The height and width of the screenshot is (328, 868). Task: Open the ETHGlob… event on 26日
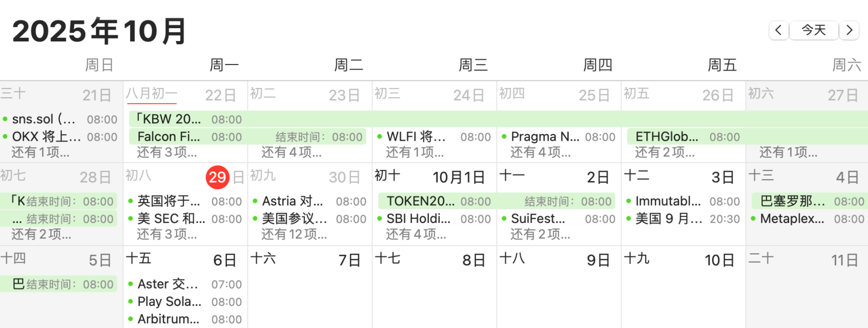click(x=748, y=137)
